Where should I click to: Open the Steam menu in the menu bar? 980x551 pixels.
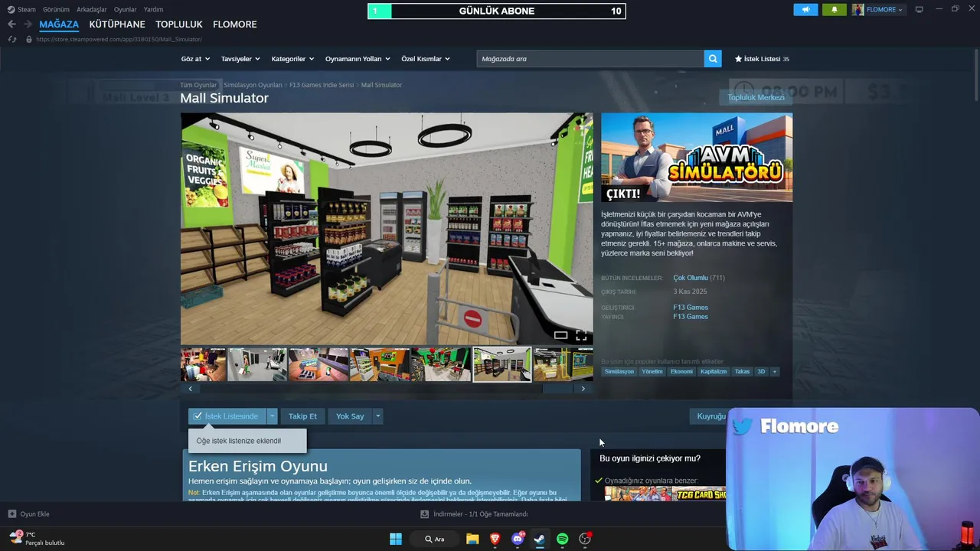26,9
